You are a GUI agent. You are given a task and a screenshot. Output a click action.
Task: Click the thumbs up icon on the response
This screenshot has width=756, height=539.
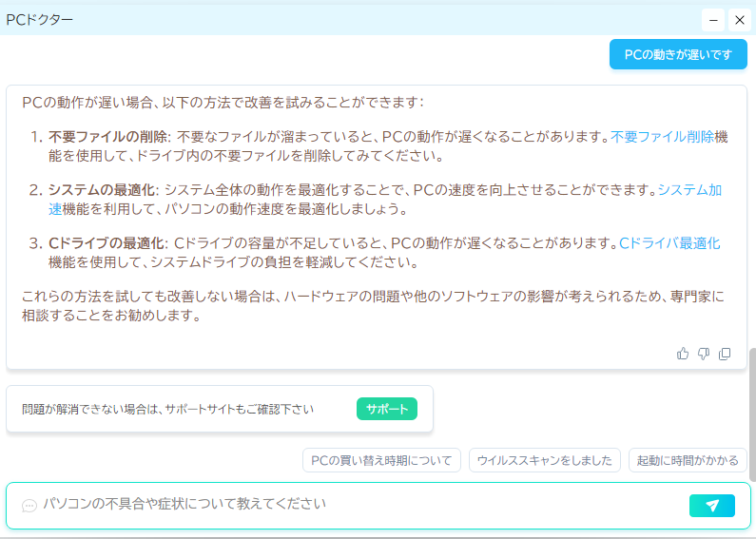[x=683, y=354]
